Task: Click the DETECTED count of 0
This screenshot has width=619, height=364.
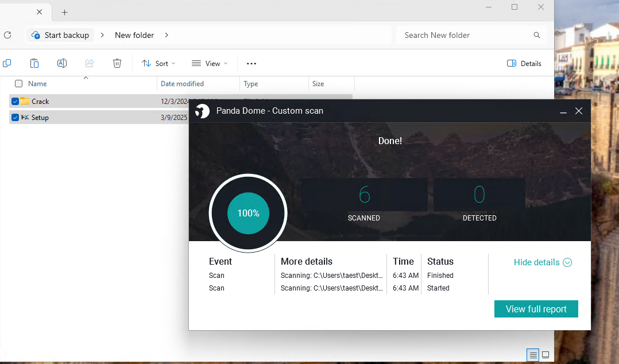Action: [x=479, y=195]
